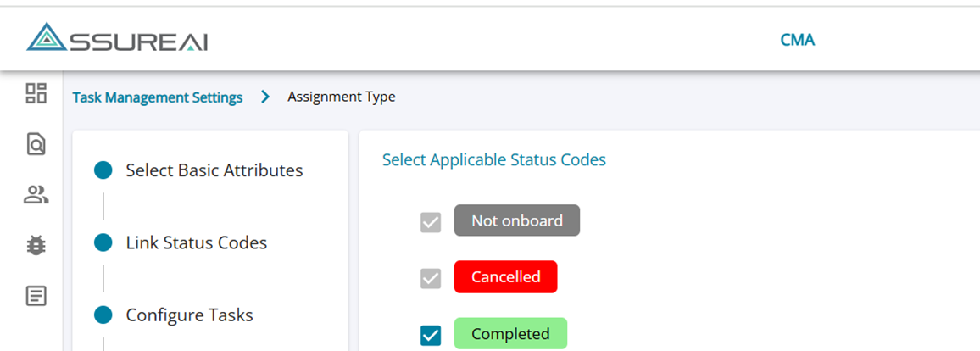Toggle the Not onboard checkbox
The height and width of the screenshot is (351, 980).
pos(431,222)
